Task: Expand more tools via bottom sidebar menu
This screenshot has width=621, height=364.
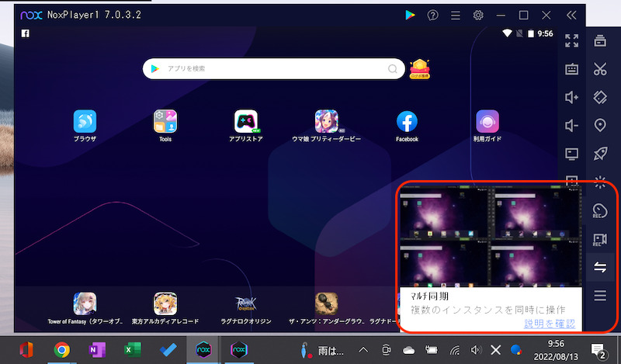Action: [x=599, y=295]
